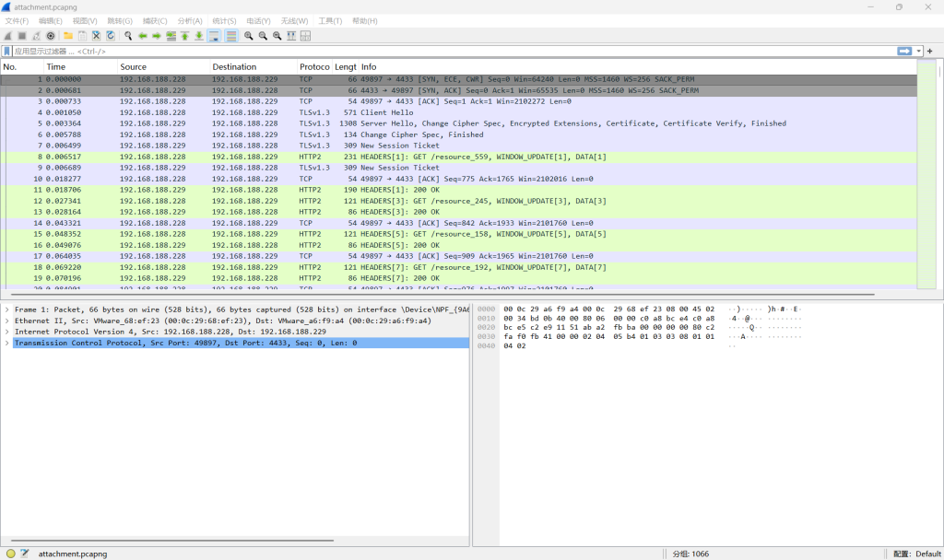Apply the display filter with arrow button
The height and width of the screenshot is (560, 944).
(904, 52)
